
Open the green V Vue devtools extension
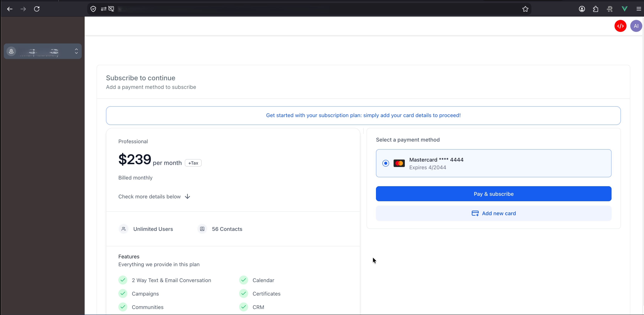[x=624, y=9]
